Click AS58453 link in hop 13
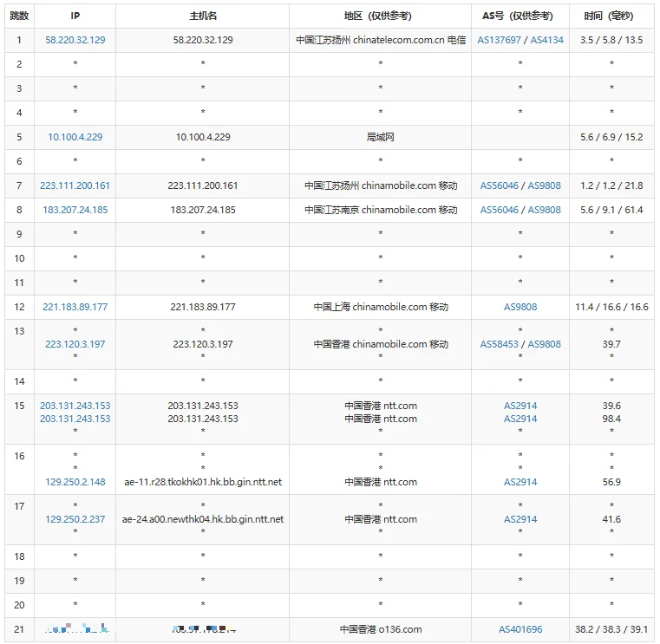Viewport: 660px width, 644px height. click(500, 344)
